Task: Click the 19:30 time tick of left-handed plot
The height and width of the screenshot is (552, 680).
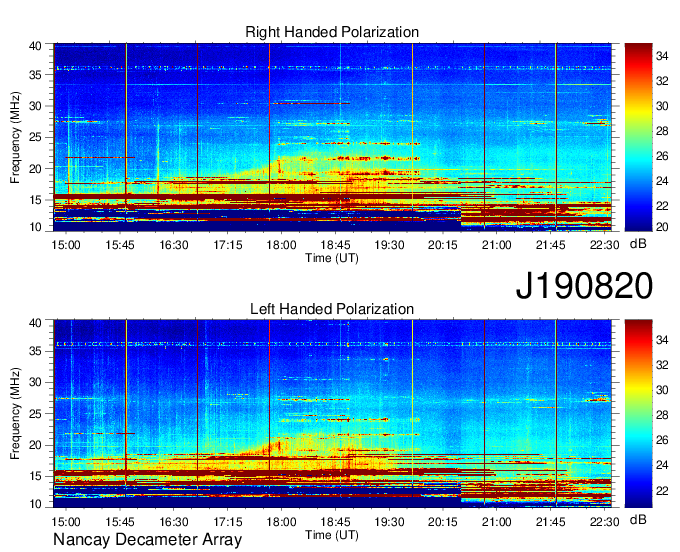Action: pyautogui.click(x=389, y=521)
